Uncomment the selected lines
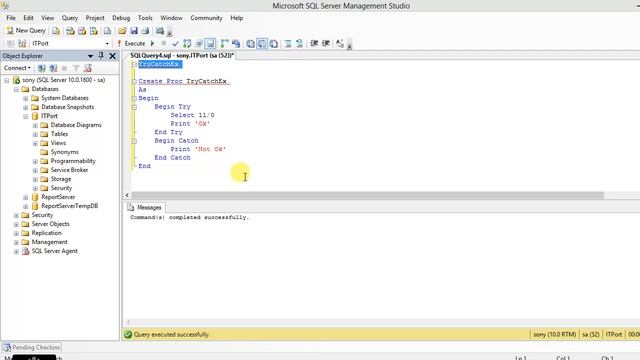640x360 pixels. tap(299, 43)
